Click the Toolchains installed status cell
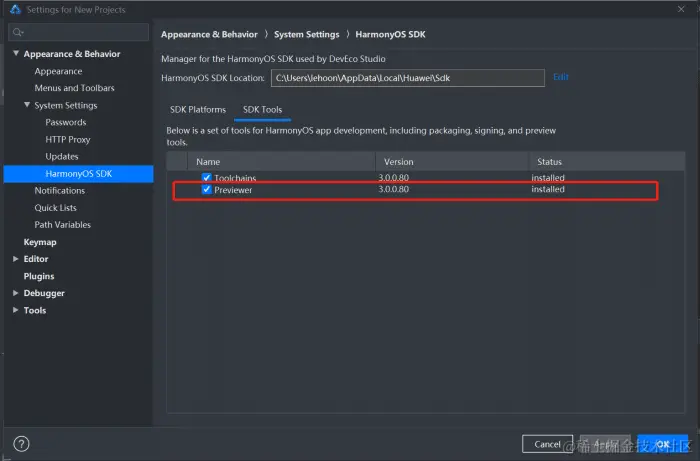This screenshot has height=461, width=700. (x=548, y=178)
